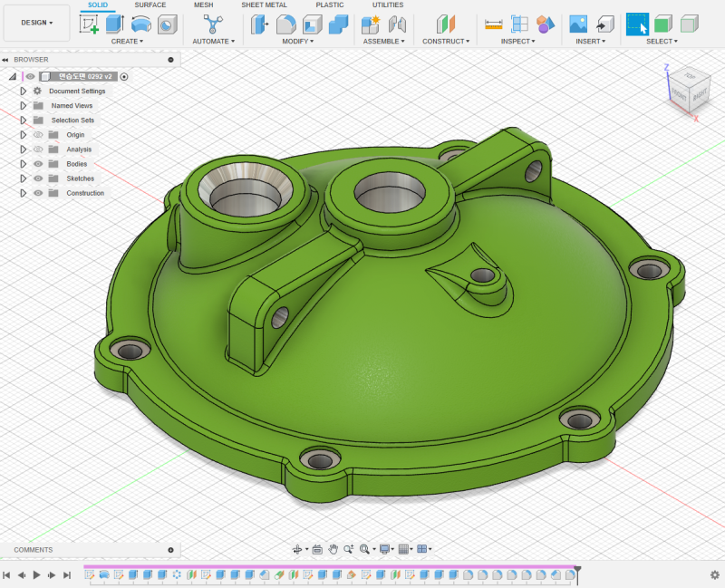The width and height of the screenshot is (725, 588).
Task: Show the Origin folder via eye icon
Action: tap(38, 135)
